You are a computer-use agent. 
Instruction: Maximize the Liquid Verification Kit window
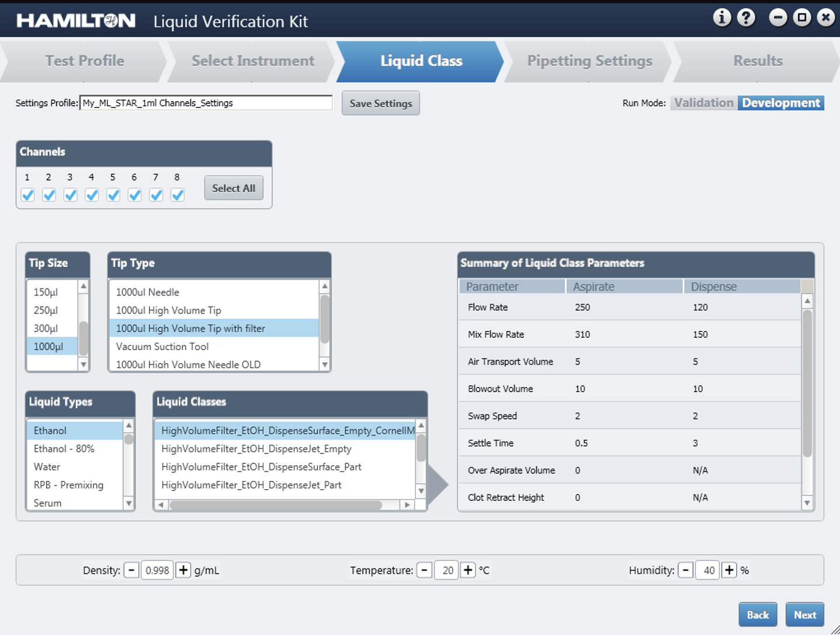(x=802, y=18)
